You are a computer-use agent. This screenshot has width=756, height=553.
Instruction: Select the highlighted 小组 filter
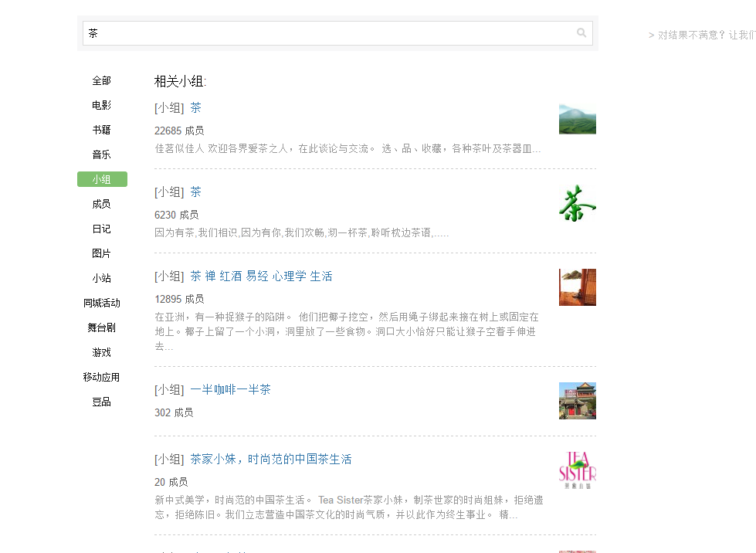[102, 179]
